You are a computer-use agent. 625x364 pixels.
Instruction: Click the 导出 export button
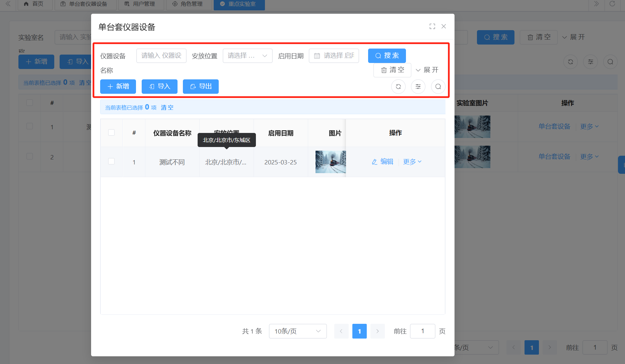point(201,86)
